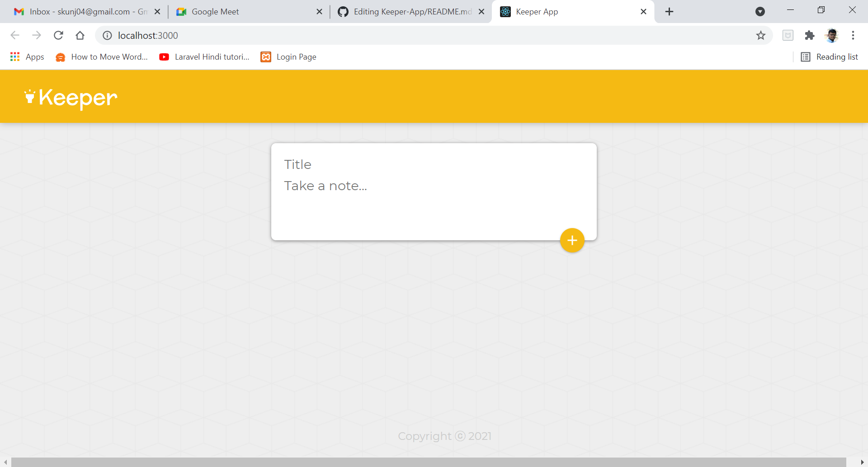Click the scrollbar right arrow
Screen dimensions: 868x467
[x=862, y=462]
